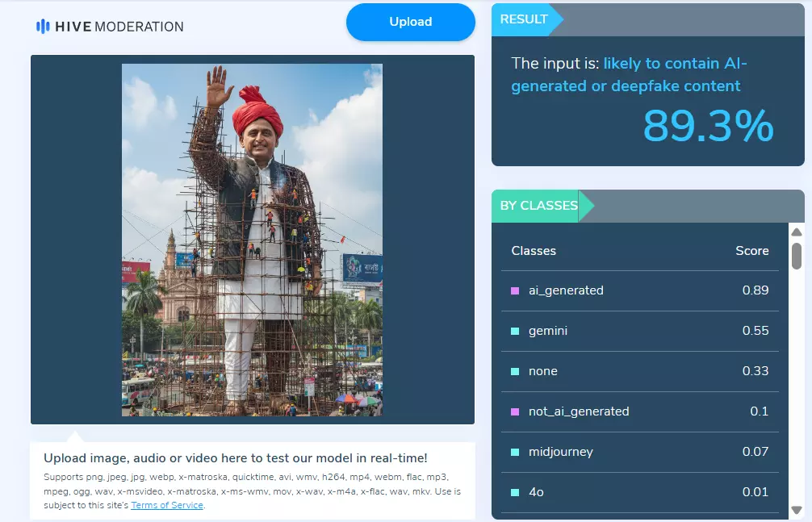Click the classes list scrollbar thumb
This screenshot has height=522, width=812.
[x=797, y=256]
